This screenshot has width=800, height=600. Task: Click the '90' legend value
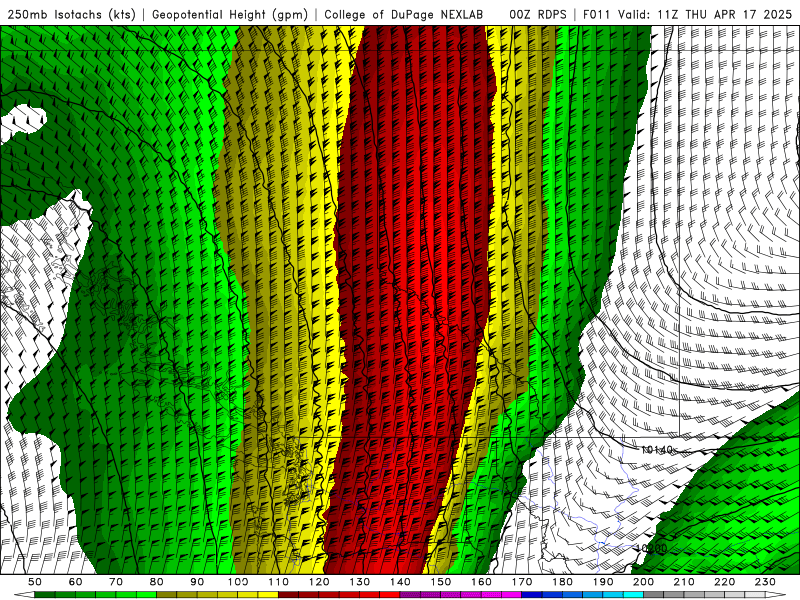click(x=197, y=582)
